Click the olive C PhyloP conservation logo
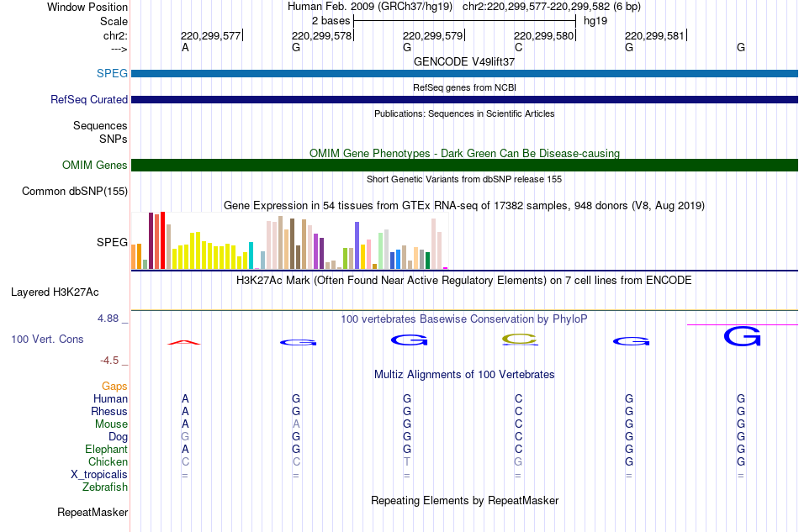This screenshot has width=799, height=532. pos(520,340)
